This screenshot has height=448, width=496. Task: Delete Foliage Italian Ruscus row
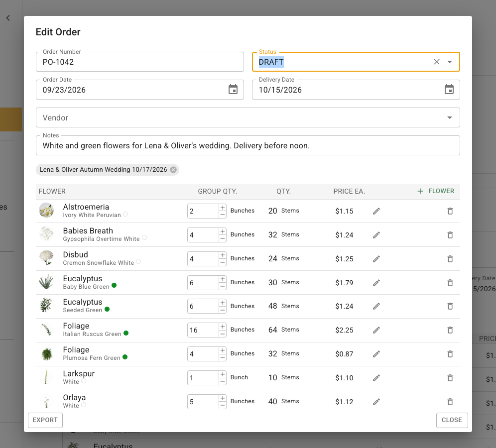click(450, 330)
